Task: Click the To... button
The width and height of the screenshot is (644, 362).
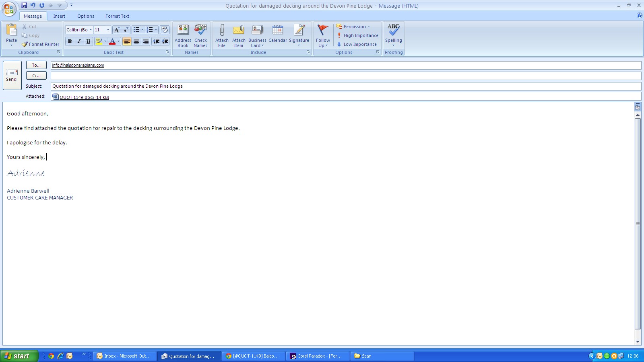Action: pyautogui.click(x=36, y=65)
